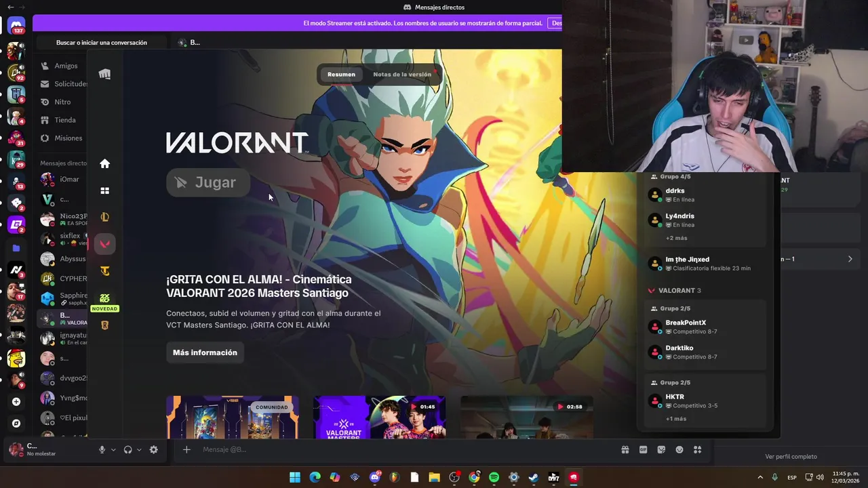868x488 pixels.
Task: Open the Riot Client games grid icon
Action: pos(104,191)
